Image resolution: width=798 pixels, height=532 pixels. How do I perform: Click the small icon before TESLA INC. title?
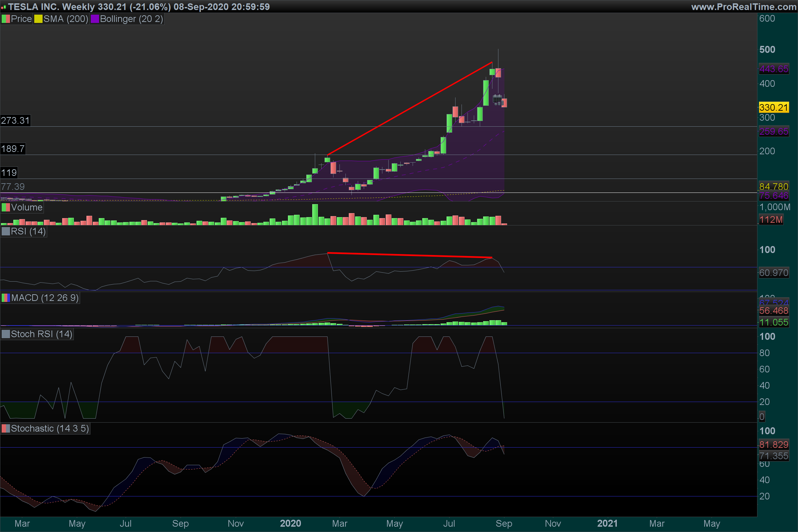tap(3, 7)
